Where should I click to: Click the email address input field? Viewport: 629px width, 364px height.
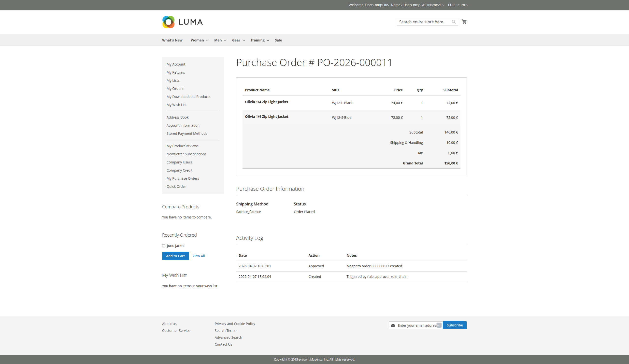(417, 325)
